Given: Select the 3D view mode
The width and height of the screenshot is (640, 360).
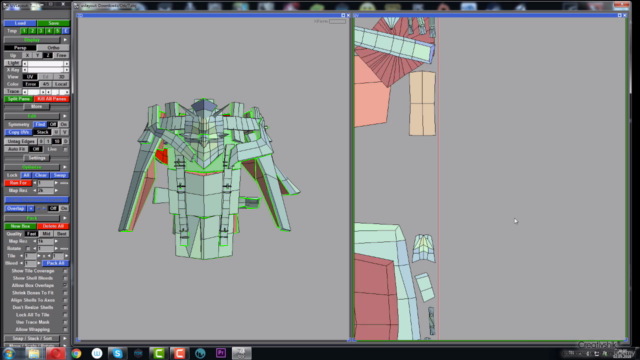Looking at the screenshot, I should [x=61, y=77].
